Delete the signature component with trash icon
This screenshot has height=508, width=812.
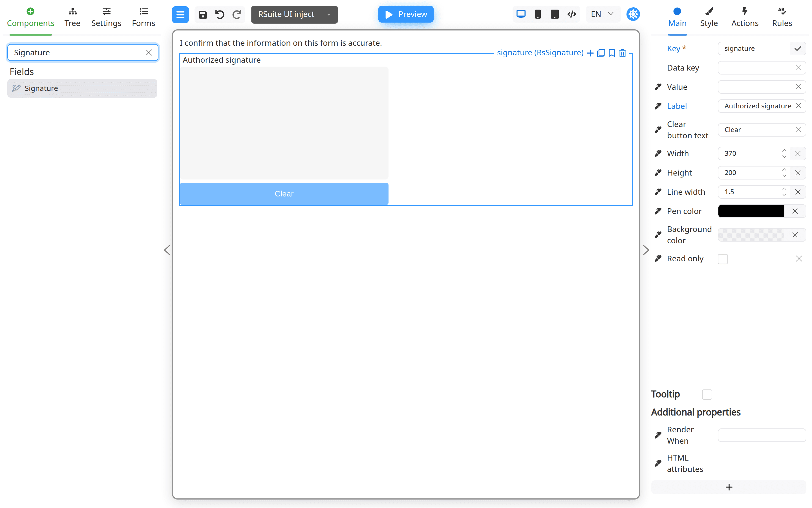click(623, 53)
